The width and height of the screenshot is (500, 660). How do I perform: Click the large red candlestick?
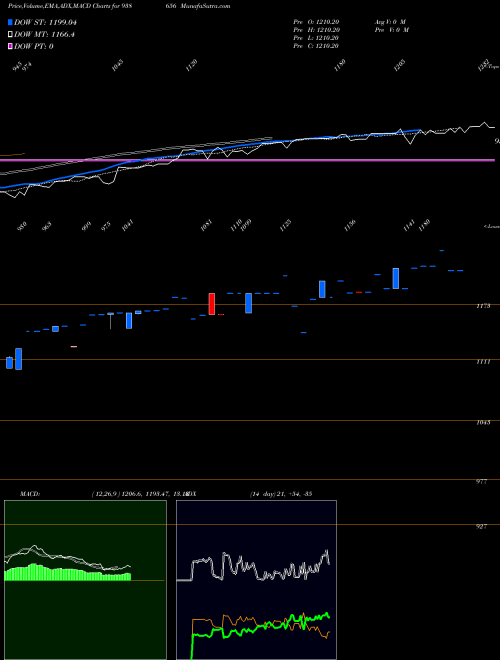[x=212, y=304]
